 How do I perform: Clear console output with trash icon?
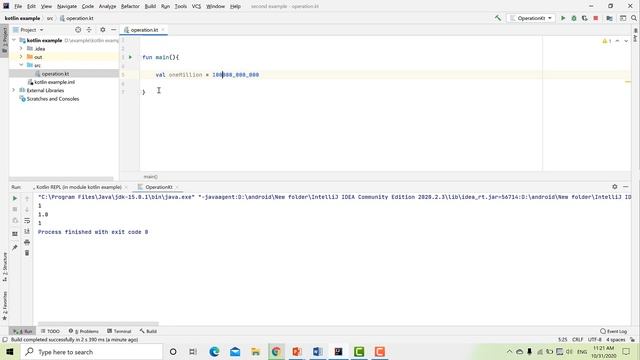(27, 253)
